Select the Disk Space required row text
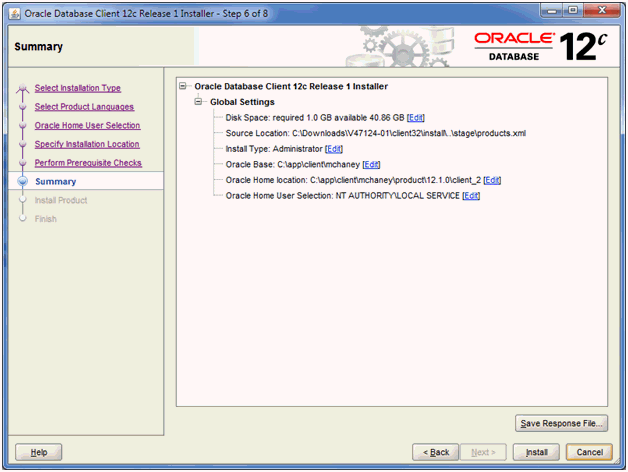Viewport: 628px width, 472px height. pyautogui.click(x=315, y=118)
